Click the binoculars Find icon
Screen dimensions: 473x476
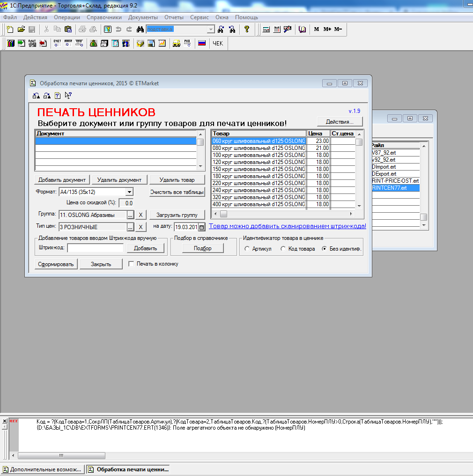[x=140, y=29]
